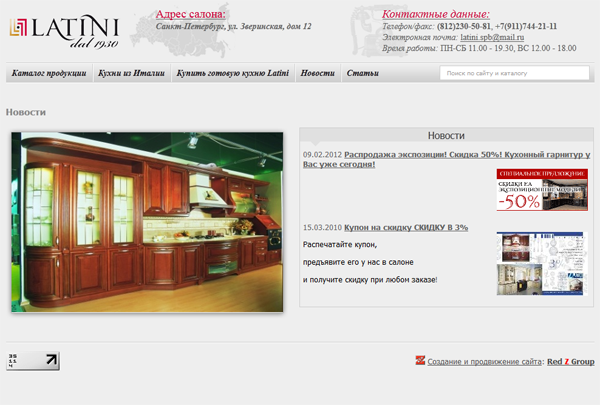Click the Latini dal 1930 logo
The image size is (600, 405).
pos(64,31)
